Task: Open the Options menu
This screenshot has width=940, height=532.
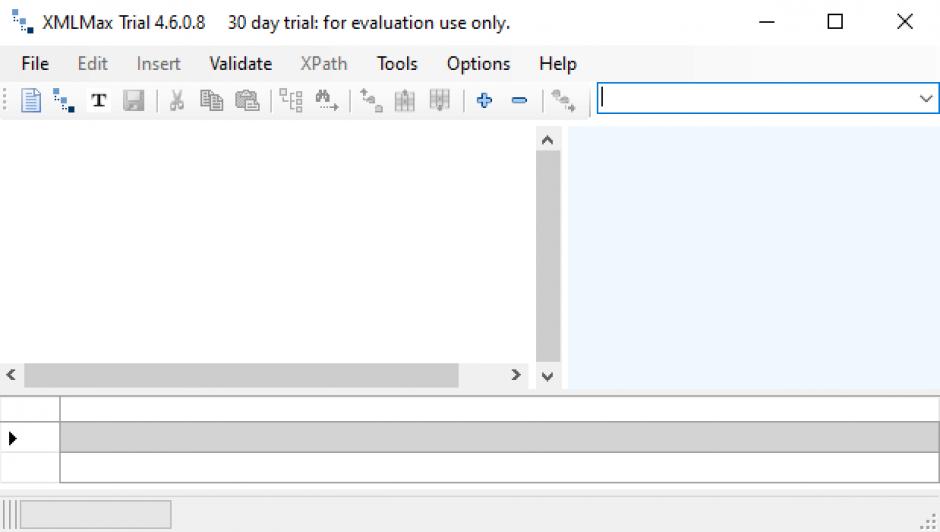Action: pos(478,64)
